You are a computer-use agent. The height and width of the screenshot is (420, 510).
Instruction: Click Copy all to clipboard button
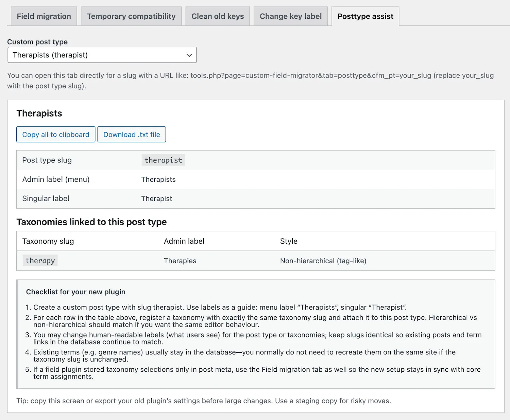pos(56,135)
